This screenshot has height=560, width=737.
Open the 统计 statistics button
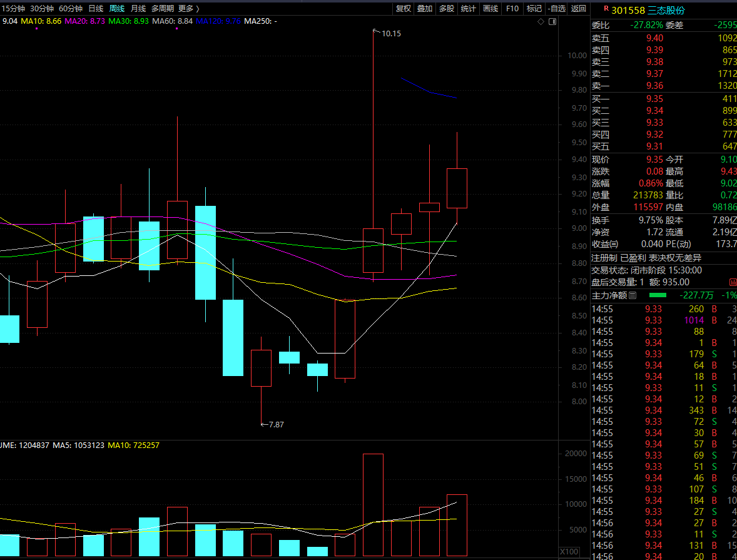(x=468, y=9)
